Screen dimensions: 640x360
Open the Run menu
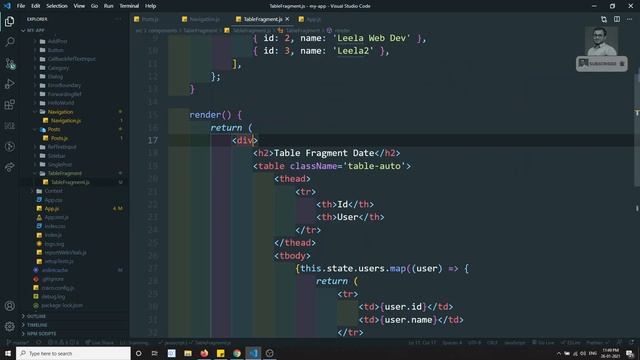click(108, 6)
